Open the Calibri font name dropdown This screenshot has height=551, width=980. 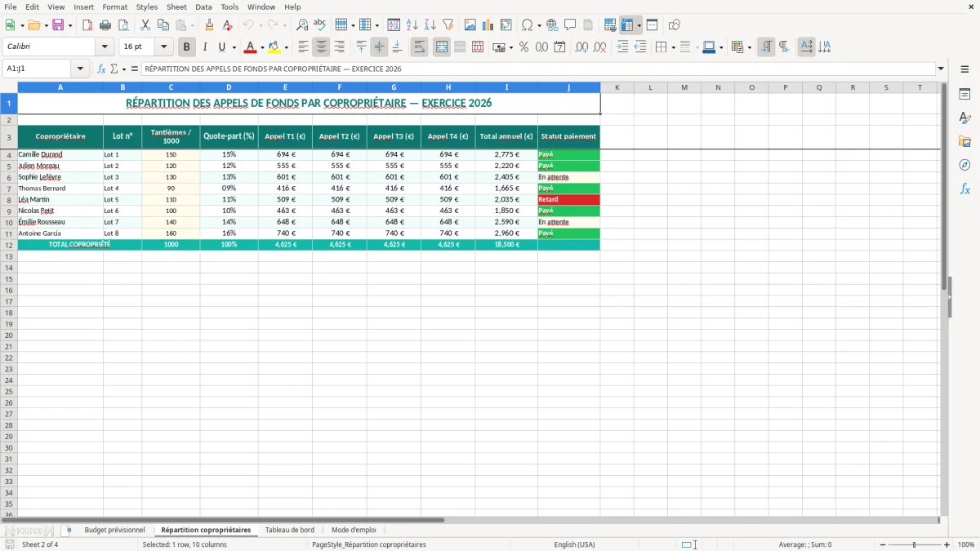tap(105, 47)
